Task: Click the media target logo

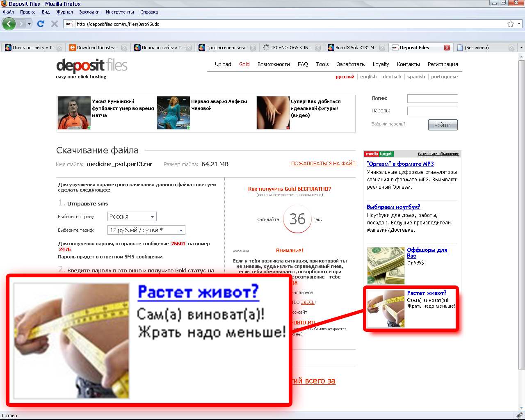Action: pyautogui.click(x=379, y=154)
